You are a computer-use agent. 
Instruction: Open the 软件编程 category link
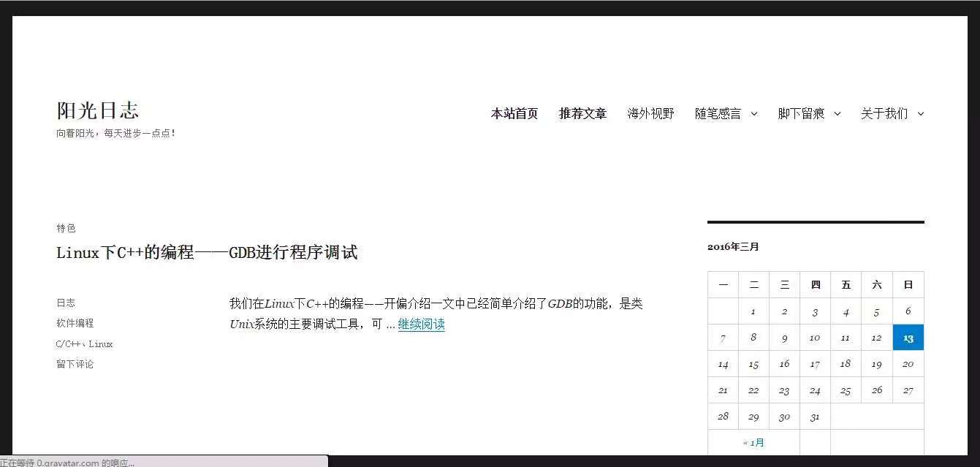click(75, 324)
